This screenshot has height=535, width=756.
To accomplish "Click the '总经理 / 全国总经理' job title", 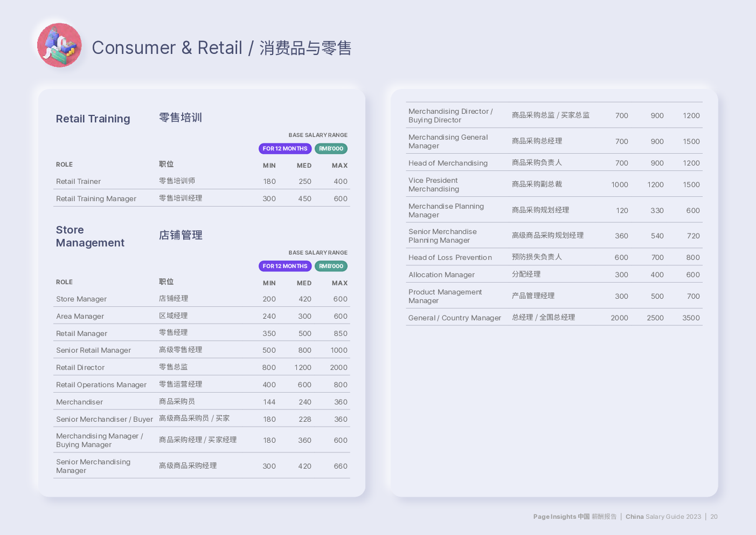I will point(543,318).
